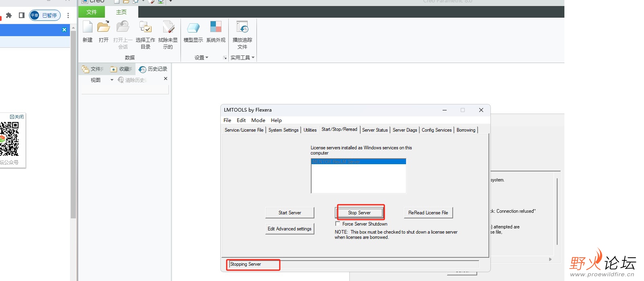
Task: Click the Start Server button
Action: tap(290, 213)
